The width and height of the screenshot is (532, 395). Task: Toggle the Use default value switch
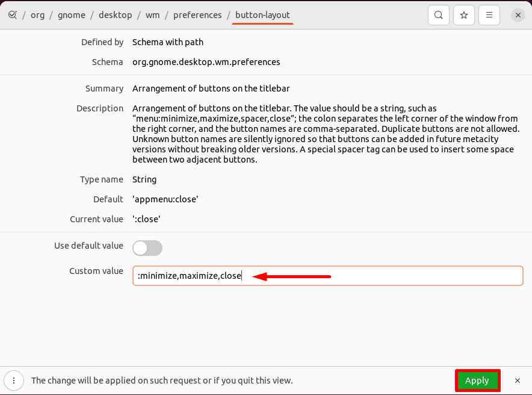coord(147,248)
